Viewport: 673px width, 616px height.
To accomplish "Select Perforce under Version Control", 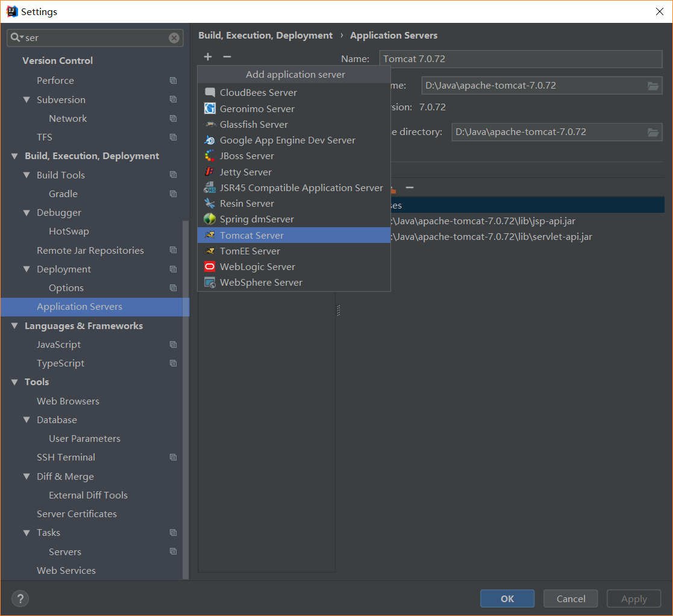I will click(55, 81).
